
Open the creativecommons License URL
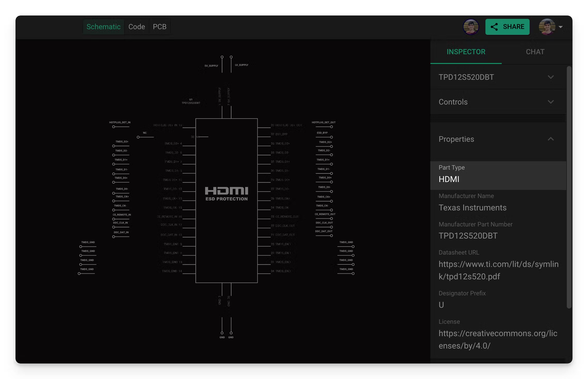point(498,339)
